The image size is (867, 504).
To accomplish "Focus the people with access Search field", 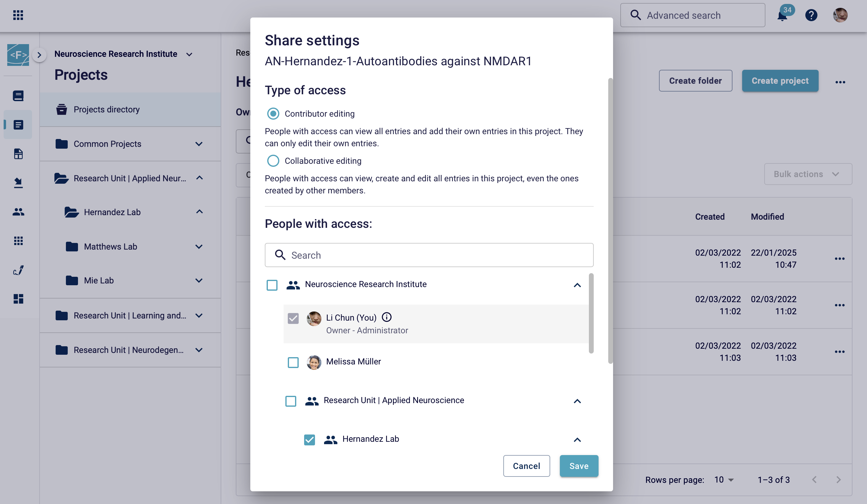I will click(429, 255).
